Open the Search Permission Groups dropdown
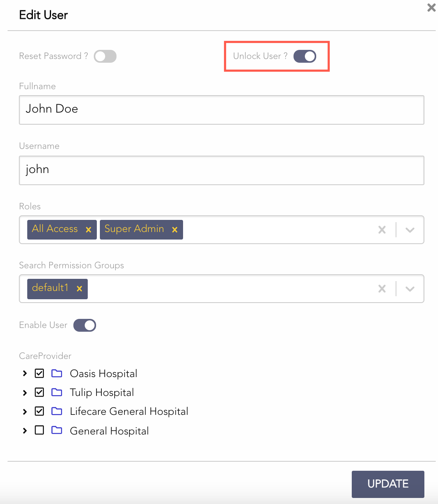Screen dimensions: 438x504 [410, 289]
